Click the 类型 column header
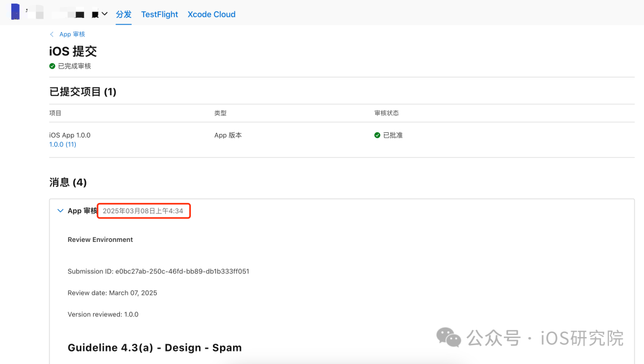Image resolution: width=644 pixels, height=364 pixels. click(x=220, y=113)
